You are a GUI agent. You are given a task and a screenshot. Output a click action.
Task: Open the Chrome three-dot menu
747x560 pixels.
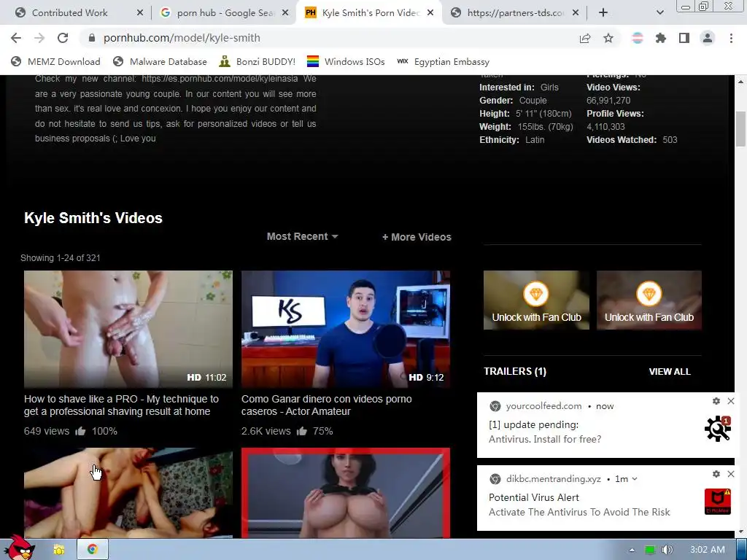tap(731, 38)
